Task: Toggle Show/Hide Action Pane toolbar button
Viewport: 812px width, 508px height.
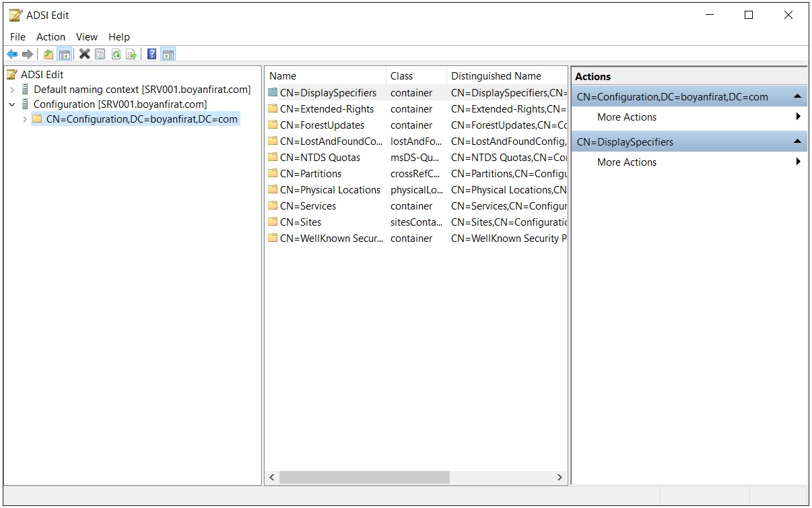Action: tap(168, 55)
